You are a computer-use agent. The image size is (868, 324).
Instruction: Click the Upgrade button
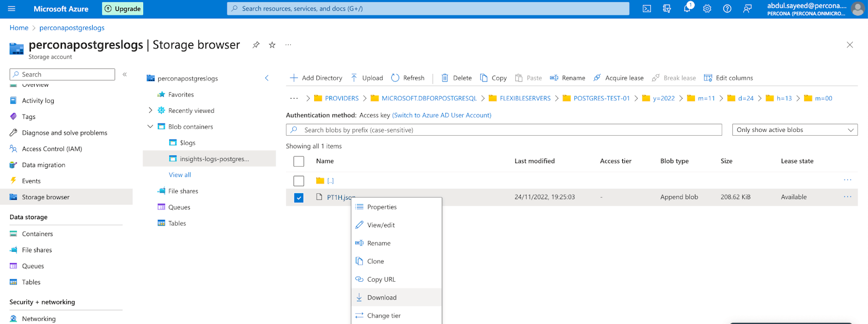pos(123,9)
